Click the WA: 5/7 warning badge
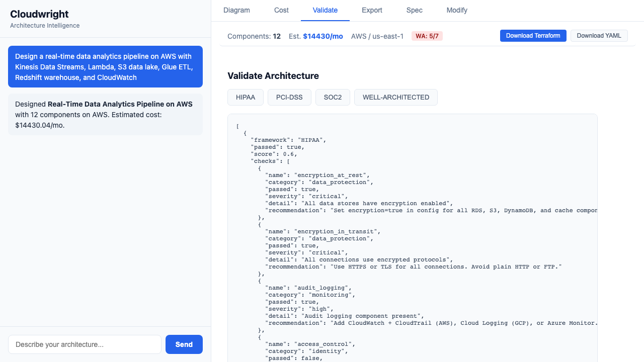This screenshot has width=644, height=362. [427, 36]
